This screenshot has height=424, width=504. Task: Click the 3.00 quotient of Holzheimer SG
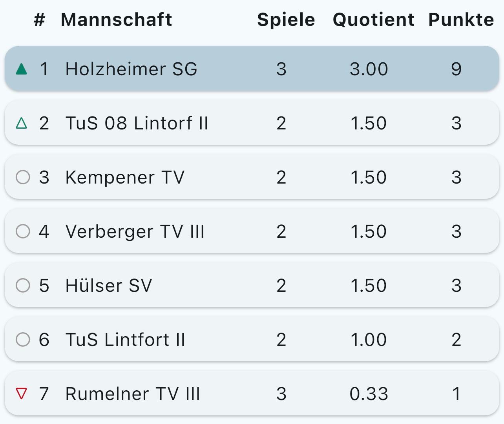click(369, 69)
